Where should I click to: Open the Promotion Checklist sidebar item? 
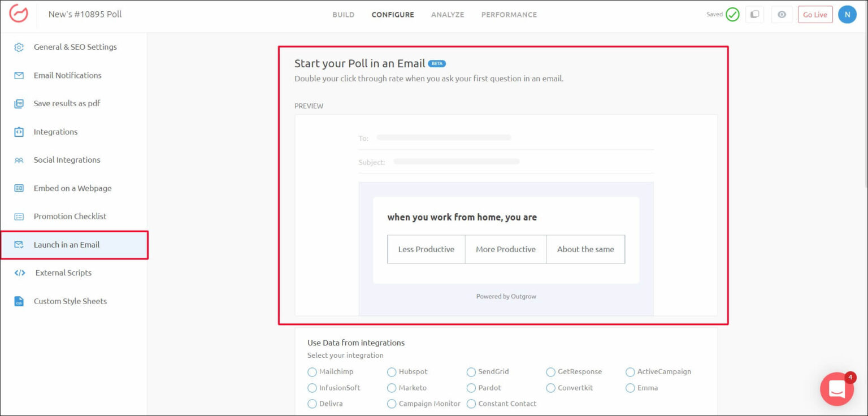pos(70,216)
